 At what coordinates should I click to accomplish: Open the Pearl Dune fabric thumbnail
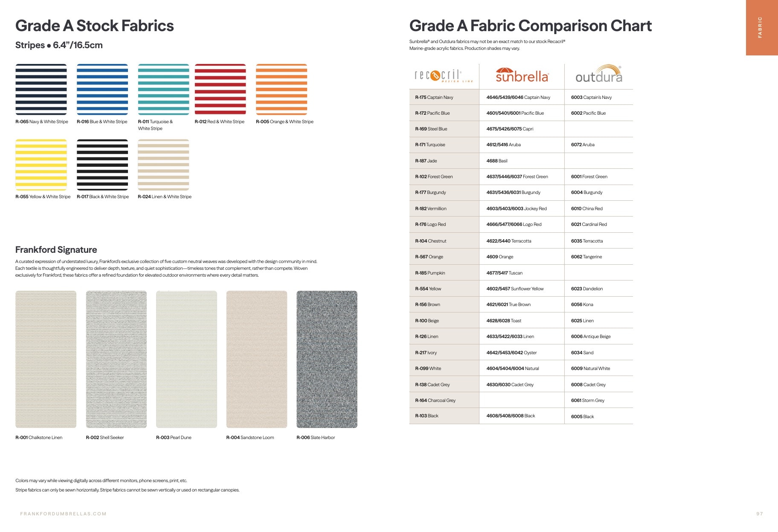pos(186,359)
